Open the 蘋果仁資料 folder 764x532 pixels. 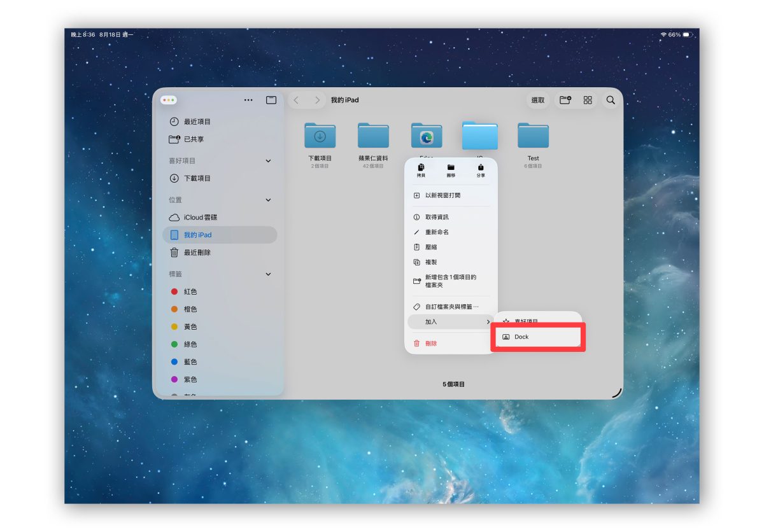(x=373, y=136)
